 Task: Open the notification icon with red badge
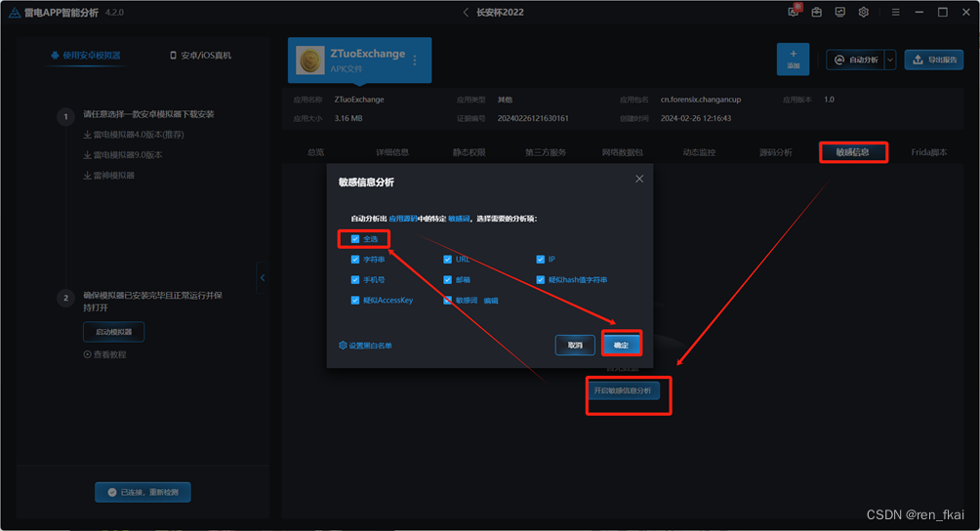pyautogui.click(x=794, y=12)
